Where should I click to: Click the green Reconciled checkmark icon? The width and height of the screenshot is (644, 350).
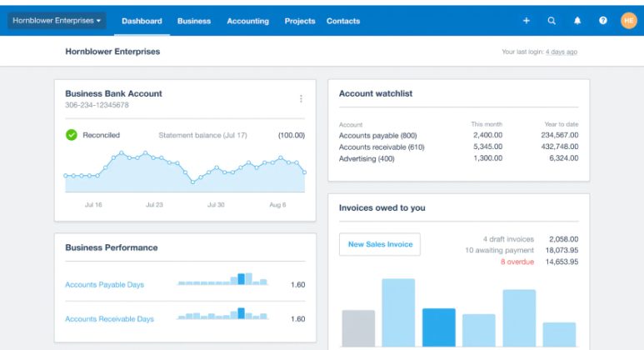point(72,135)
